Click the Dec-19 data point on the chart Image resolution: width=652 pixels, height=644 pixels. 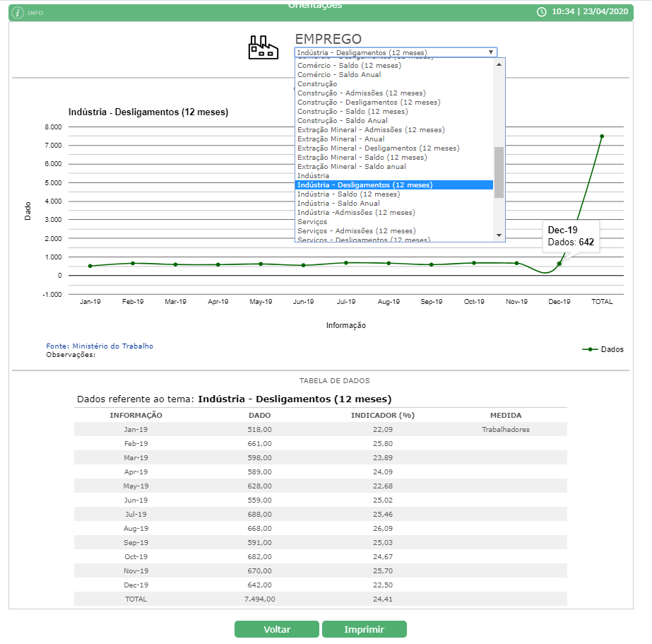coord(559,264)
